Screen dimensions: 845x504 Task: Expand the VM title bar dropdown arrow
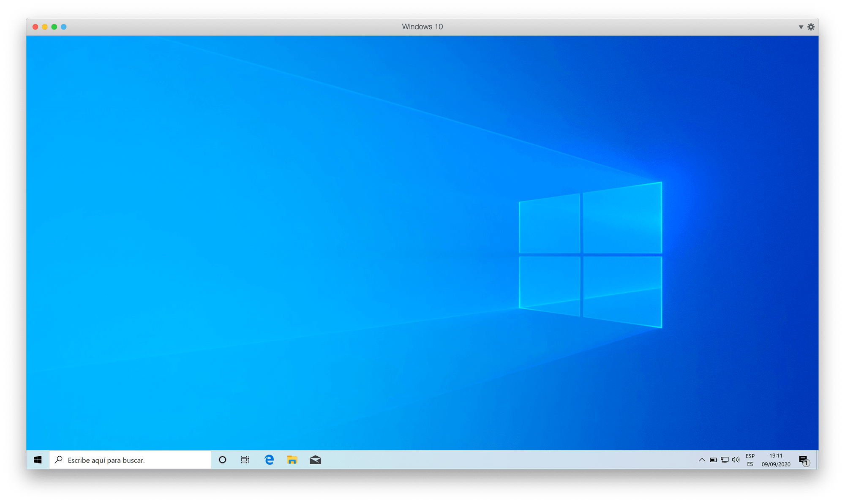click(x=801, y=27)
